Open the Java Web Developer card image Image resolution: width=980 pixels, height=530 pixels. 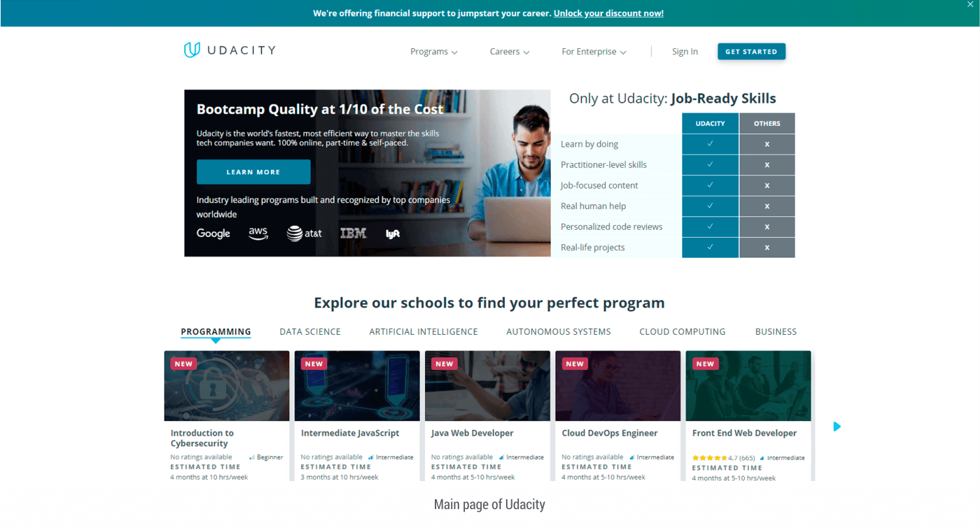(488, 386)
